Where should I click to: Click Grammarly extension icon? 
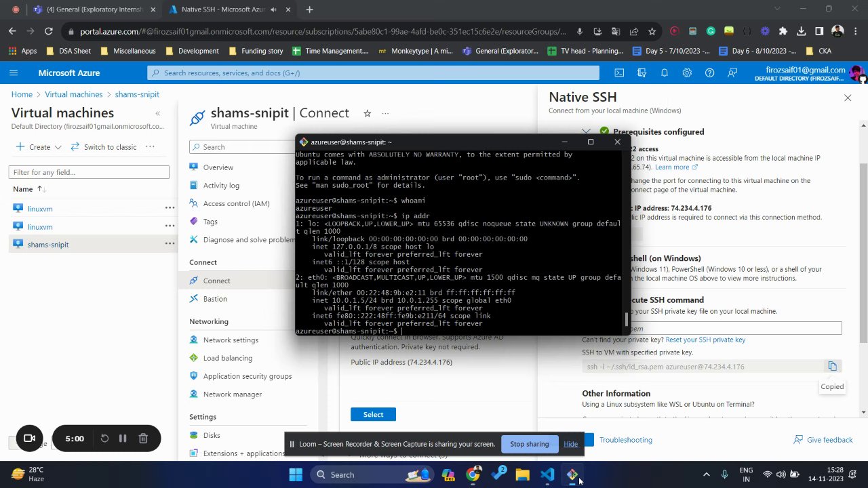pyautogui.click(x=710, y=31)
